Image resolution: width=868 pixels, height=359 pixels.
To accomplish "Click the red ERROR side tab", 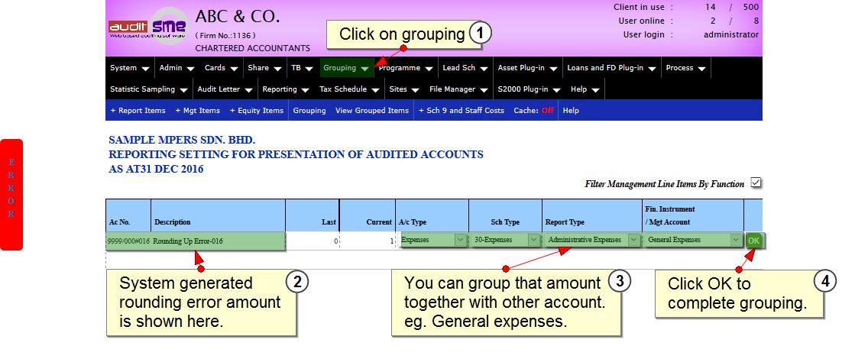I will (x=11, y=194).
